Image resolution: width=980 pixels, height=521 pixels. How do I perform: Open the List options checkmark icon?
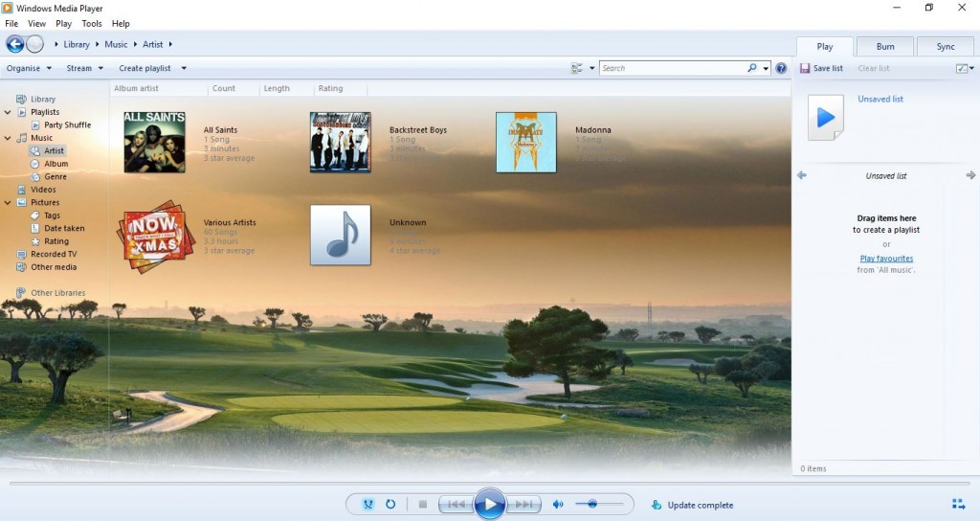coord(962,68)
